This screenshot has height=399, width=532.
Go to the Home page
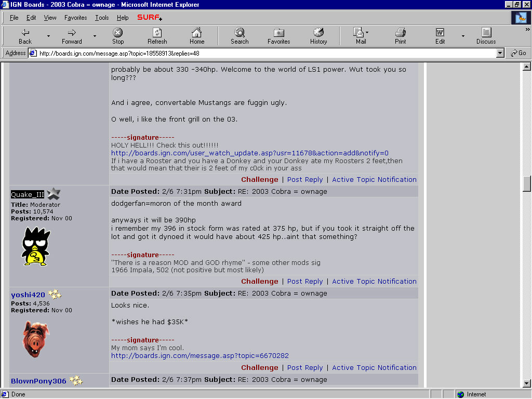(197, 36)
